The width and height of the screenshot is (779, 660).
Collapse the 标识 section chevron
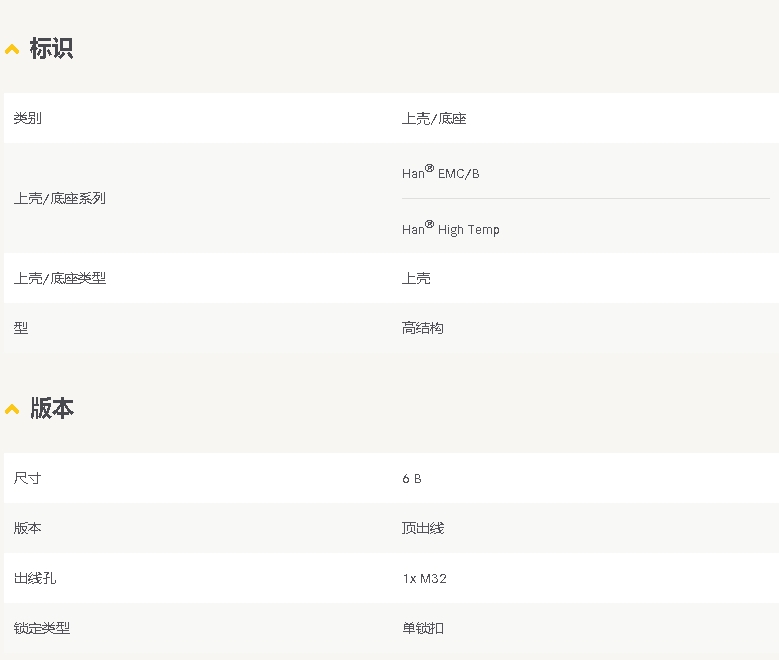[x=12, y=49]
